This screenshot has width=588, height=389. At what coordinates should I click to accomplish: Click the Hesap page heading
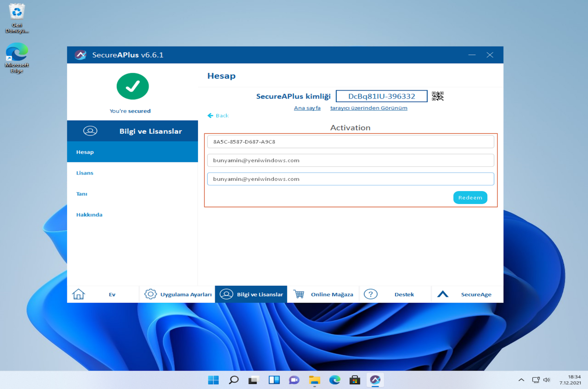[221, 76]
